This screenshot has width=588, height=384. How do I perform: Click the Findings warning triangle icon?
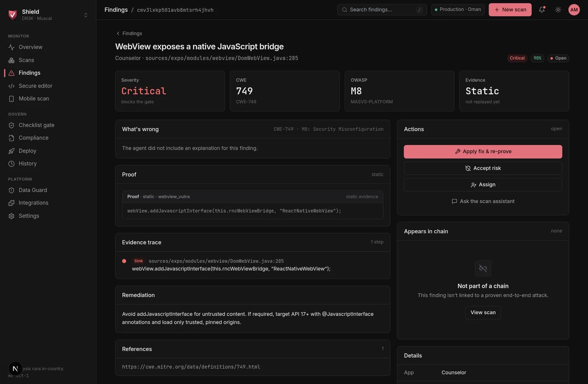[11, 73]
